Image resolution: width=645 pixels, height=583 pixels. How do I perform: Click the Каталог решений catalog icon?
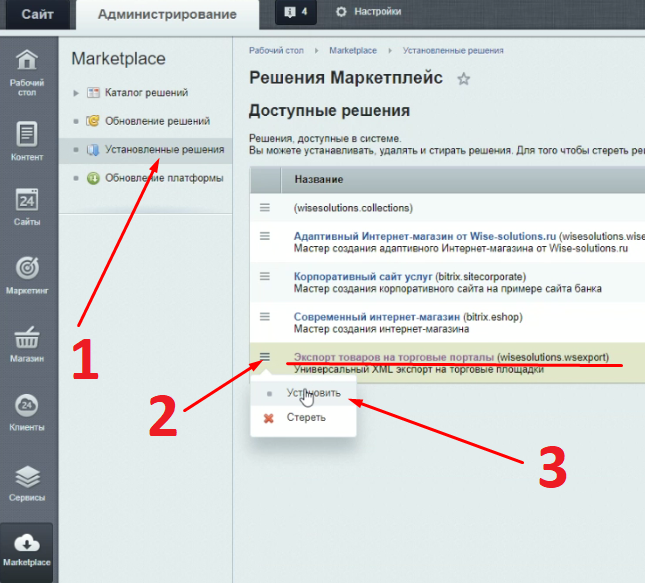pyautogui.click(x=93, y=93)
